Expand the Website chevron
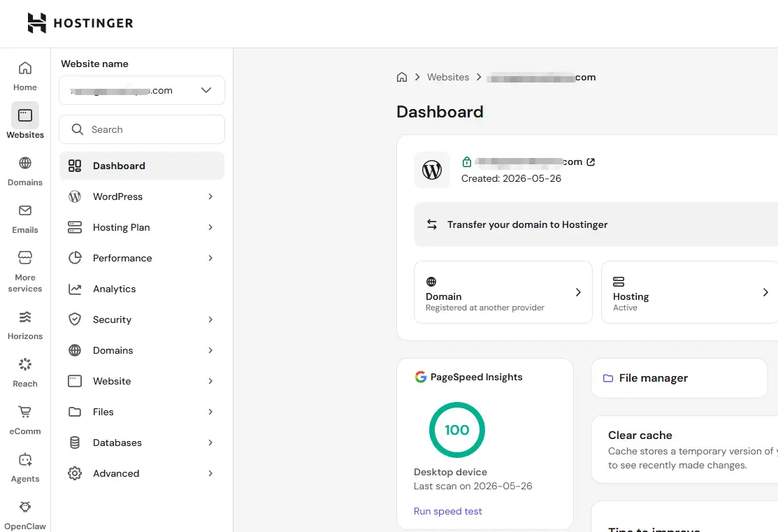 210,381
